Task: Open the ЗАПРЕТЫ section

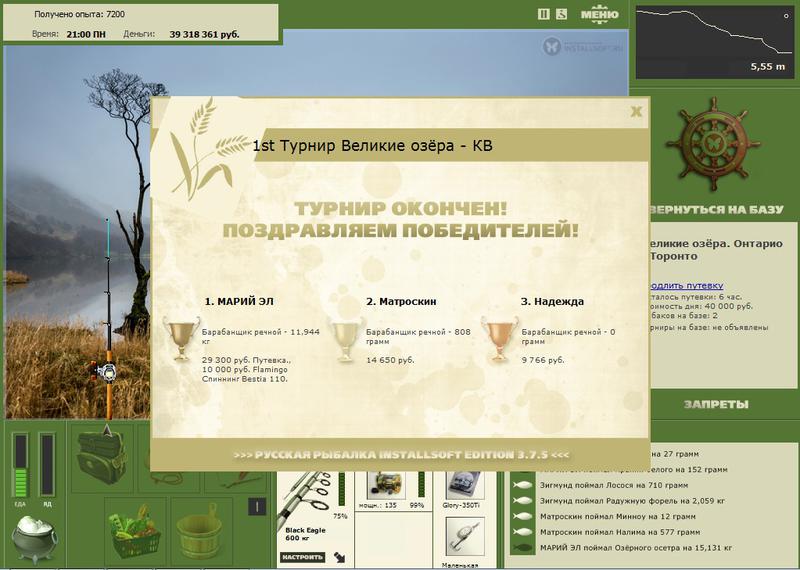Action: (716, 405)
